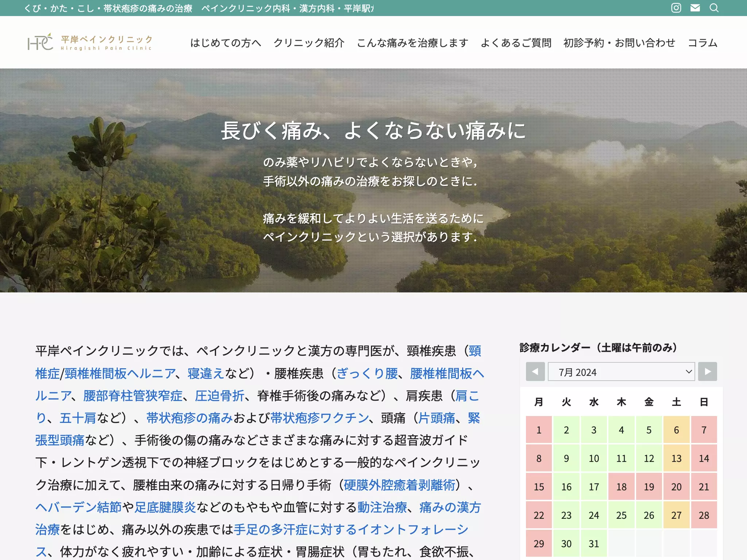Click the Hiragishi Pain Clinic logo
This screenshot has width=747, height=560.
(90, 42)
